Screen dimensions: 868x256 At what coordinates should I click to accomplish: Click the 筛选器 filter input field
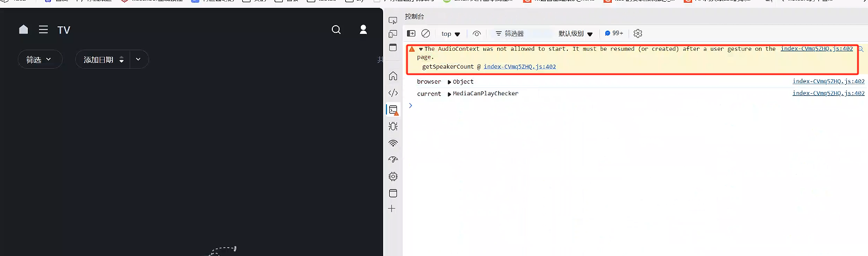pos(521,33)
